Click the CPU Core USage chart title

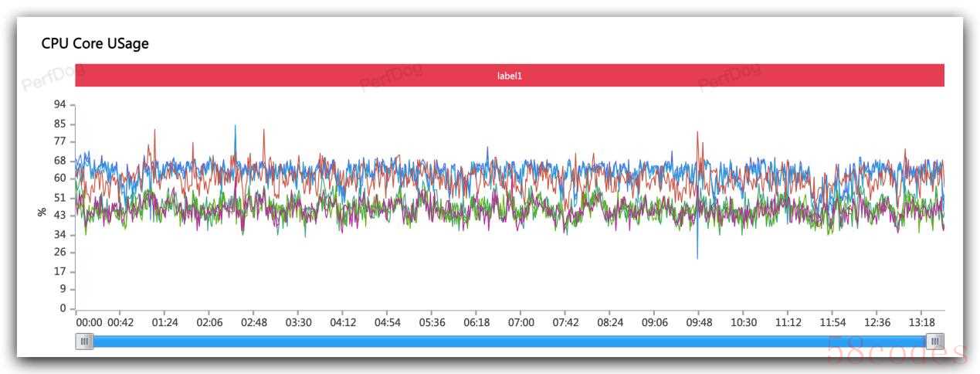click(95, 44)
